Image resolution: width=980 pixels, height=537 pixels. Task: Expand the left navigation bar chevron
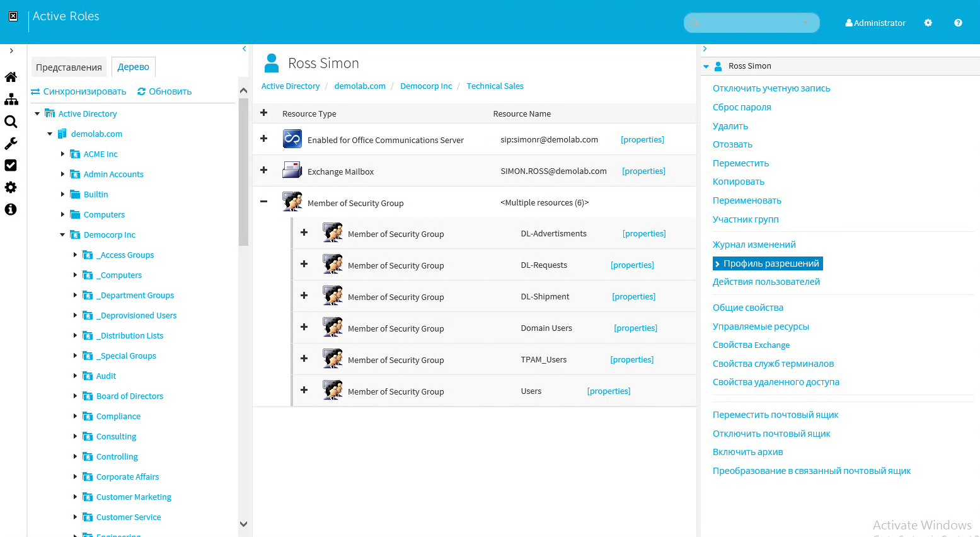[x=11, y=50]
